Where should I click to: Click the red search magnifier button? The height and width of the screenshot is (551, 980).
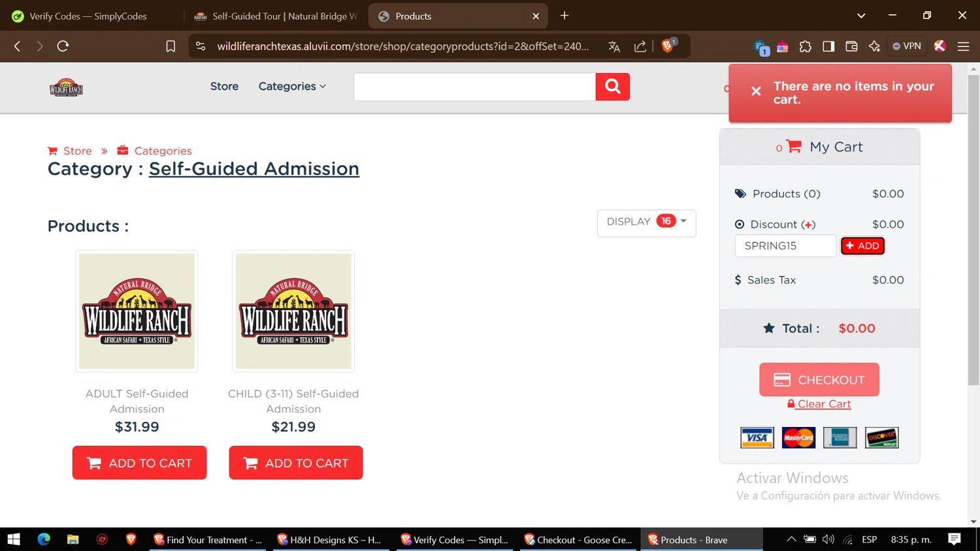coord(612,87)
